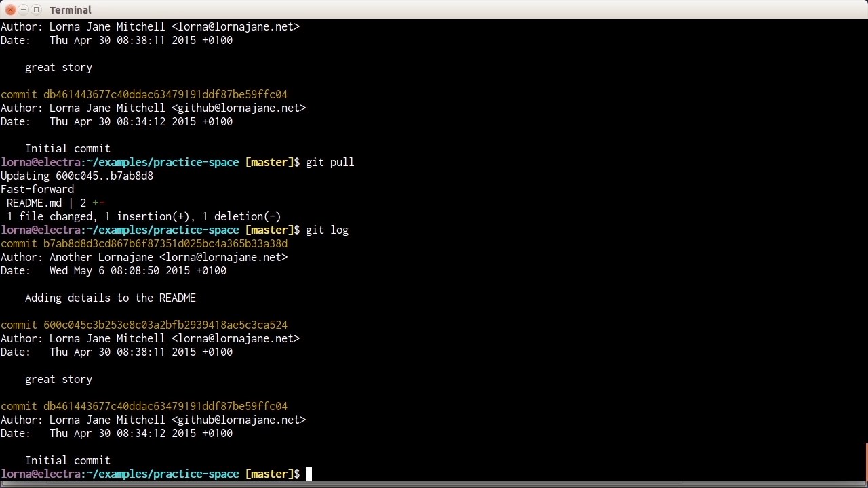Click the 'git pull' command text
The width and height of the screenshot is (868, 488).
point(330,162)
